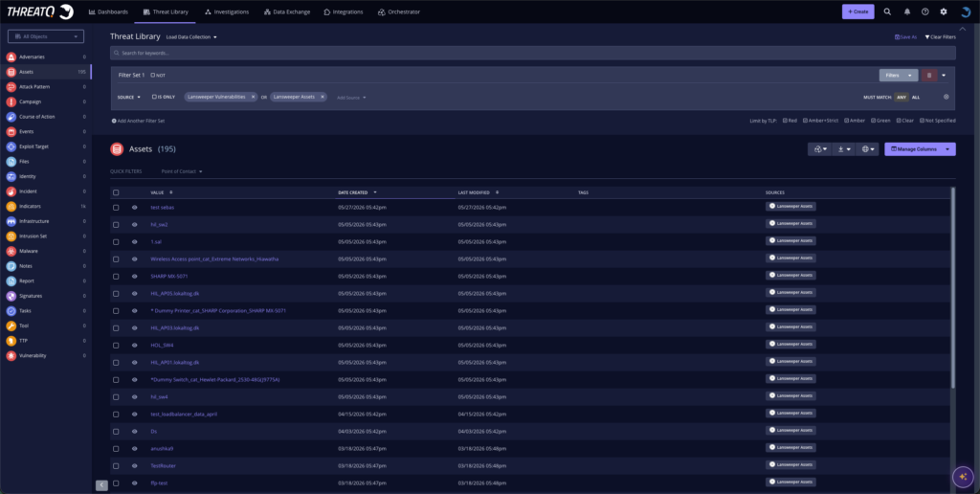Viewport: 980px width, 494px height.
Task: Open the Campaign object list
Action: point(30,101)
